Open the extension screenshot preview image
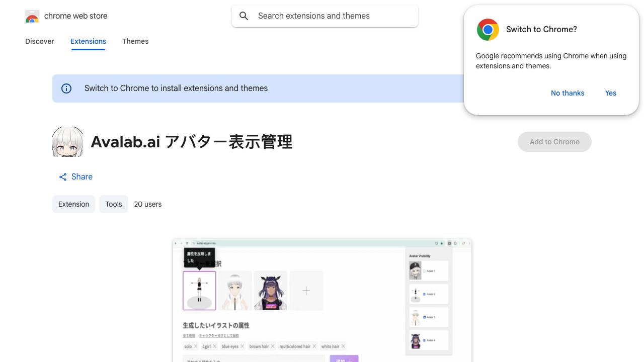The image size is (644, 362). pos(322,301)
